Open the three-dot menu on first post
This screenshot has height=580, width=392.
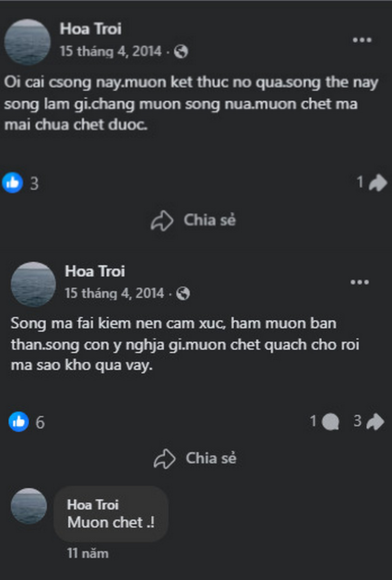tap(362, 40)
